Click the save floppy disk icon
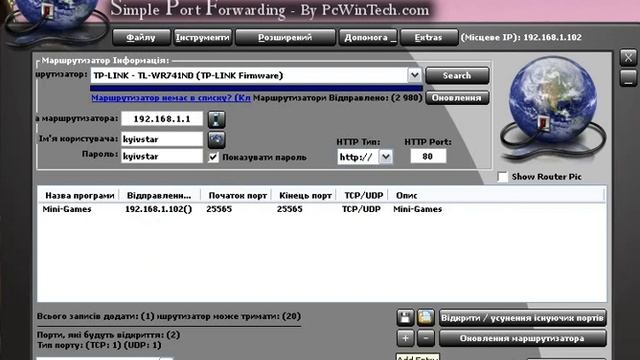The width and height of the screenshot is (640, 360). (x=405, y=318)
